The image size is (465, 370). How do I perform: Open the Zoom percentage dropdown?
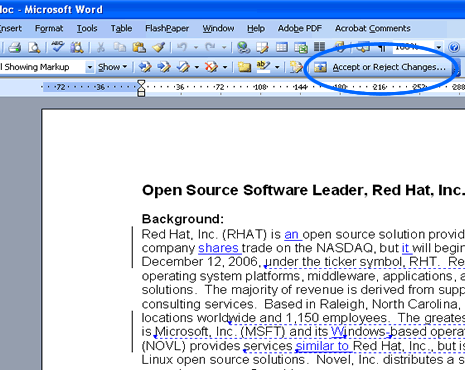point(439,48)
